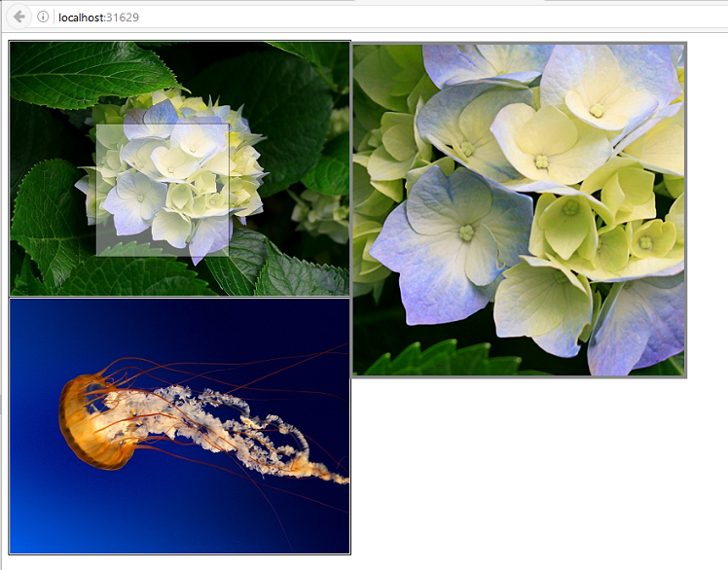This screenshot has height=570, width=728.
Task: Click the magnified hydrangea preview pane
Action: [x=519, y=210]
